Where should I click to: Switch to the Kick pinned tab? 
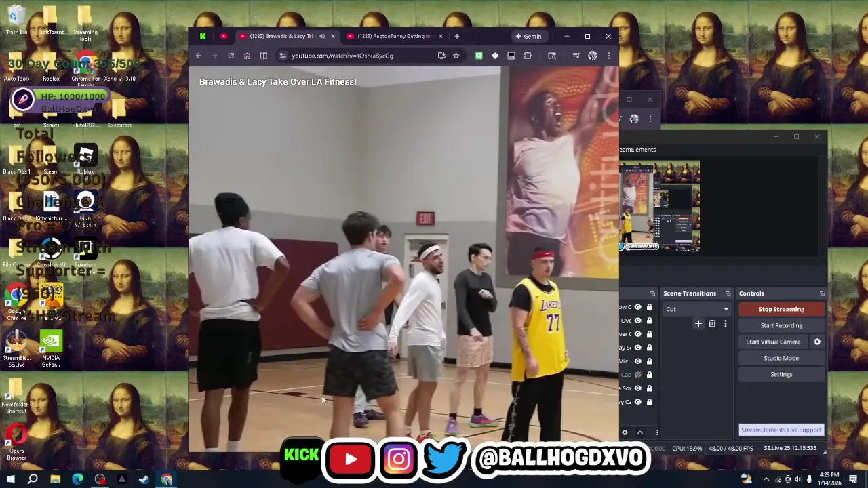(203, 36)
